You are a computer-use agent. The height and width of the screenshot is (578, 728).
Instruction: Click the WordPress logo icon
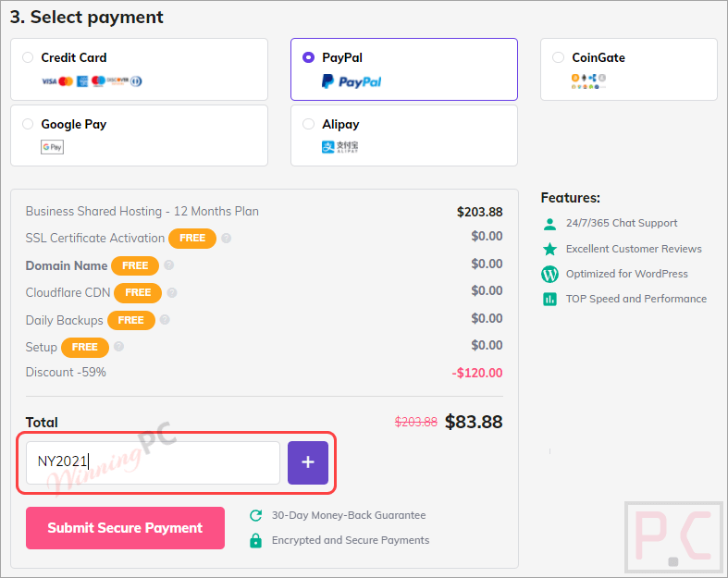coord(549,274)
